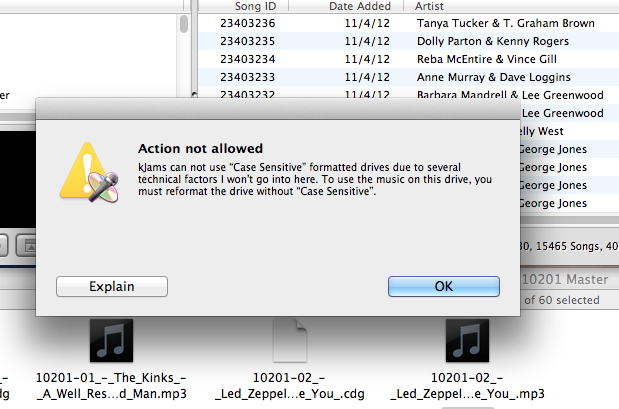Image resolution: width=619 pixels, height=409 pixels.
Task: Click OK to dismiss the alert
Action: pos(443,286)
